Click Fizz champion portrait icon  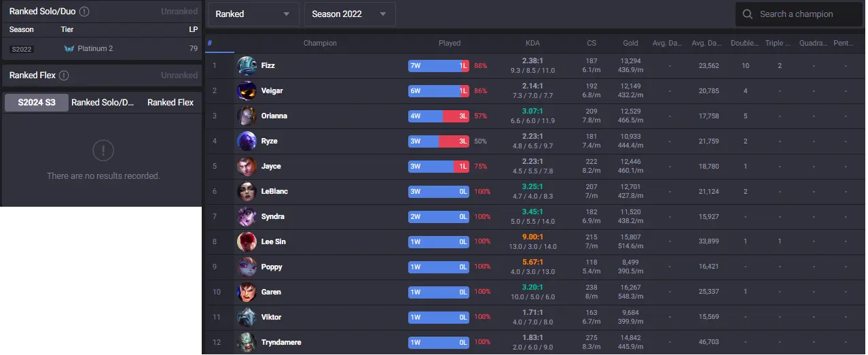[247, 66]
